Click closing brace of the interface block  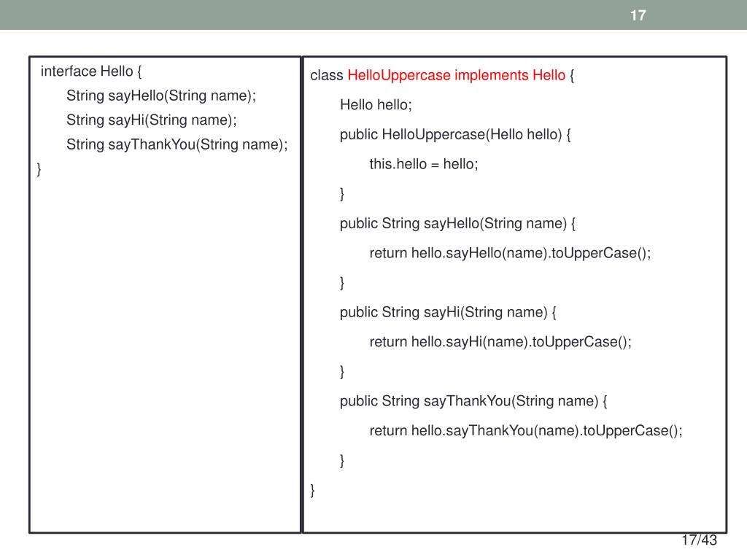39,169
